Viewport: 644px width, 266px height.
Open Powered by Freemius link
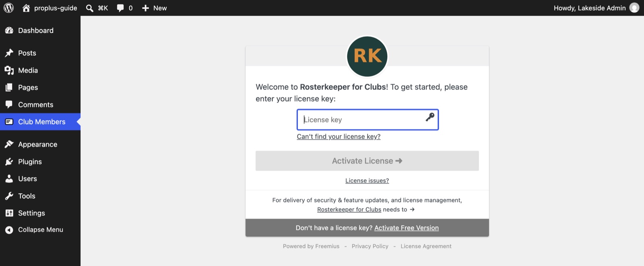point(311,246)
